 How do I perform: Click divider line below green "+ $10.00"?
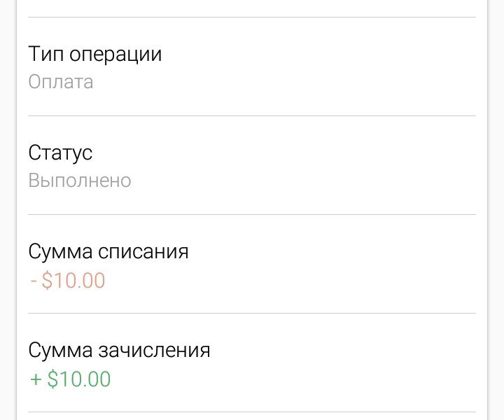point(252,412)
